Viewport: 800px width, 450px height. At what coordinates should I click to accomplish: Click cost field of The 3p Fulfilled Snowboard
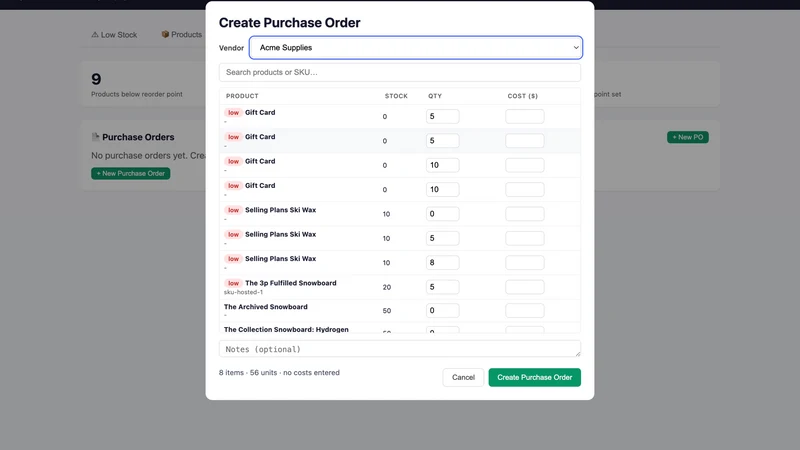tap(524, 287)
